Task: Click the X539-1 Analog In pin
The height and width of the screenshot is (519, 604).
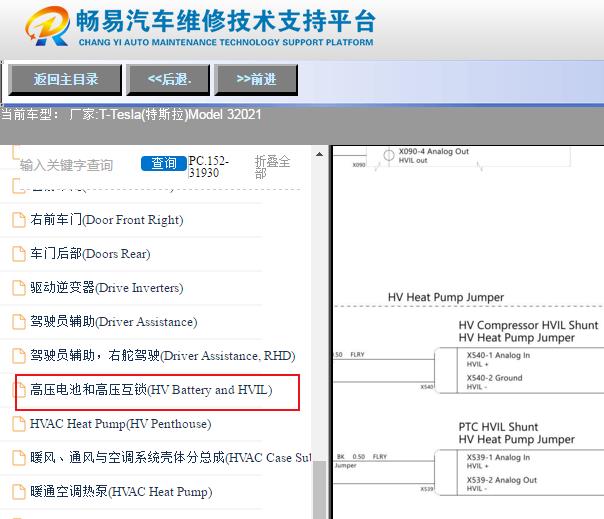Action: tap(498, 457)
